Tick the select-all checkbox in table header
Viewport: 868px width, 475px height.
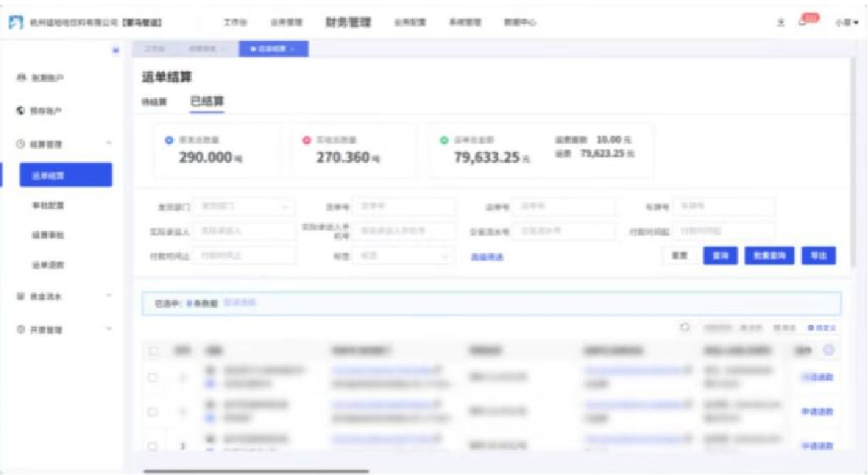(x=153, y=351)
